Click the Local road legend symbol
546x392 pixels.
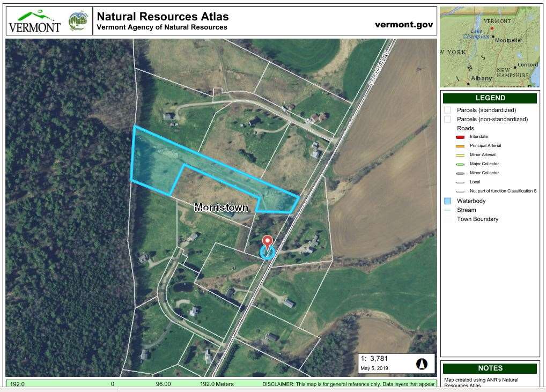(460, 182)
